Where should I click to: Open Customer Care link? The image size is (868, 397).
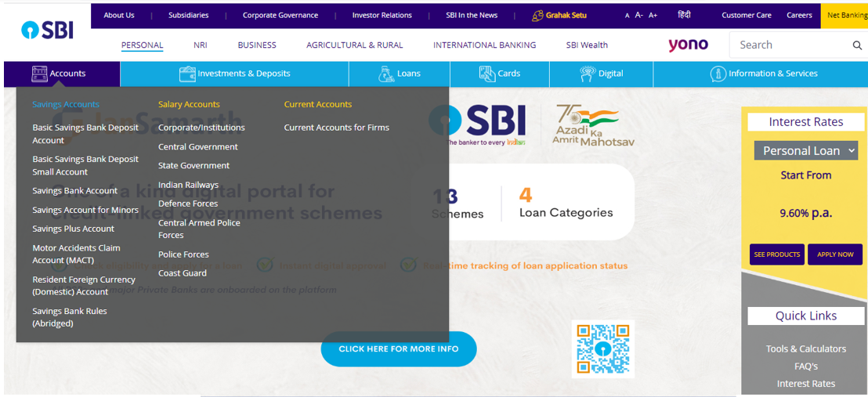(747, 16)
